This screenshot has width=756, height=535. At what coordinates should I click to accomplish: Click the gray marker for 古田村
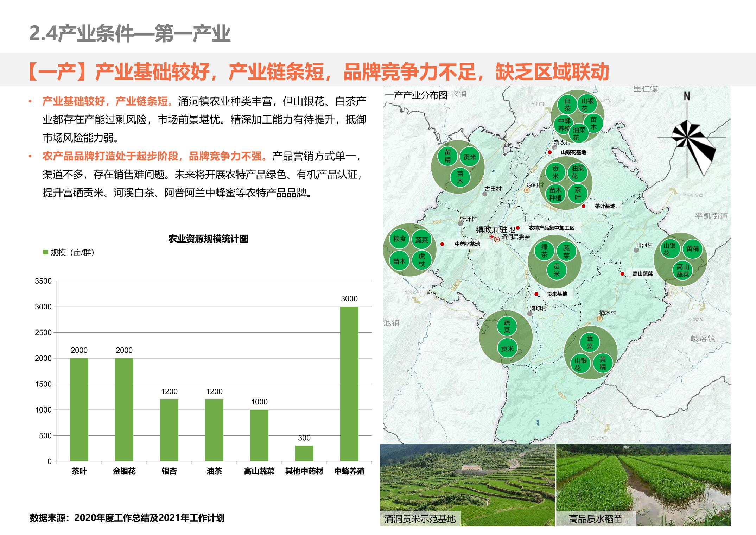point(485,194)
